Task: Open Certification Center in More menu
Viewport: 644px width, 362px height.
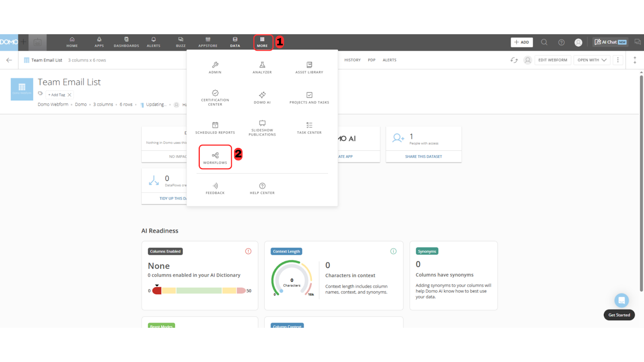Action: 215,98
